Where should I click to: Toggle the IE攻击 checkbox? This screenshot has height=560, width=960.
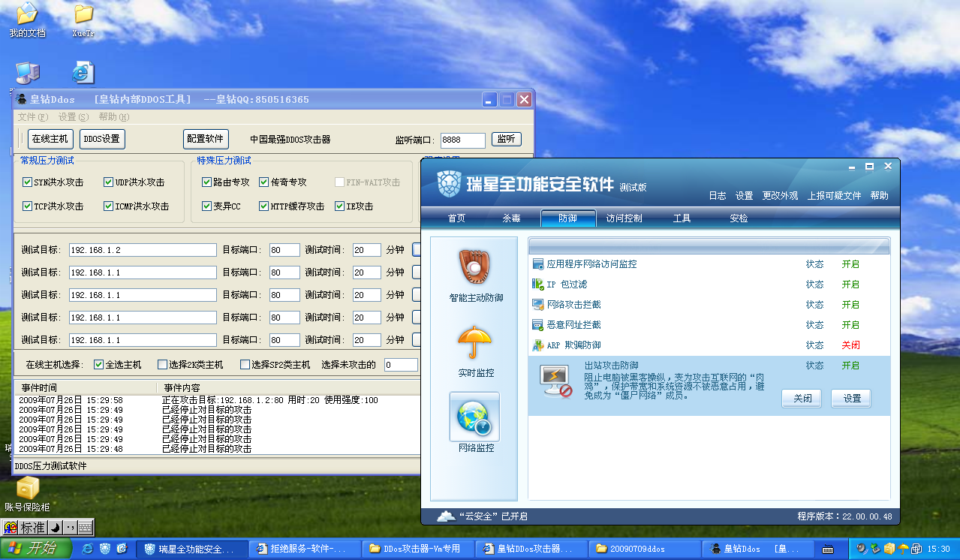pos(340,206)
